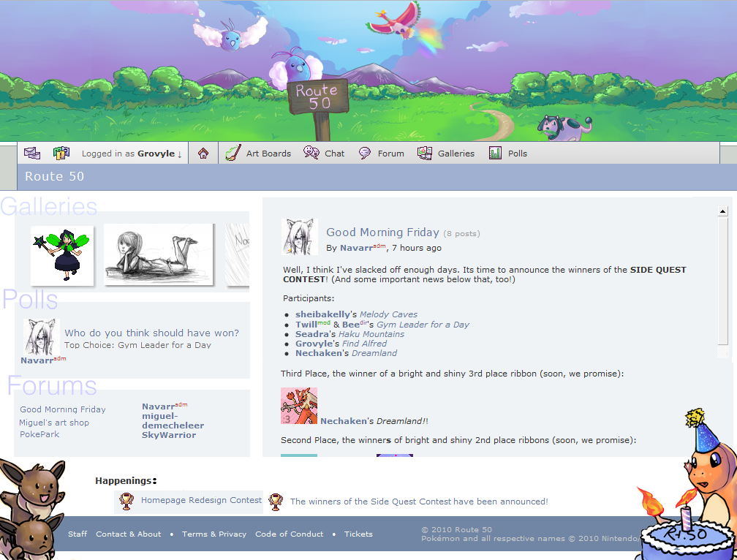Click the Forum speech bubble icon
Image resolution: width=737 pixels, height=560 pixels.
coord(365,153)
